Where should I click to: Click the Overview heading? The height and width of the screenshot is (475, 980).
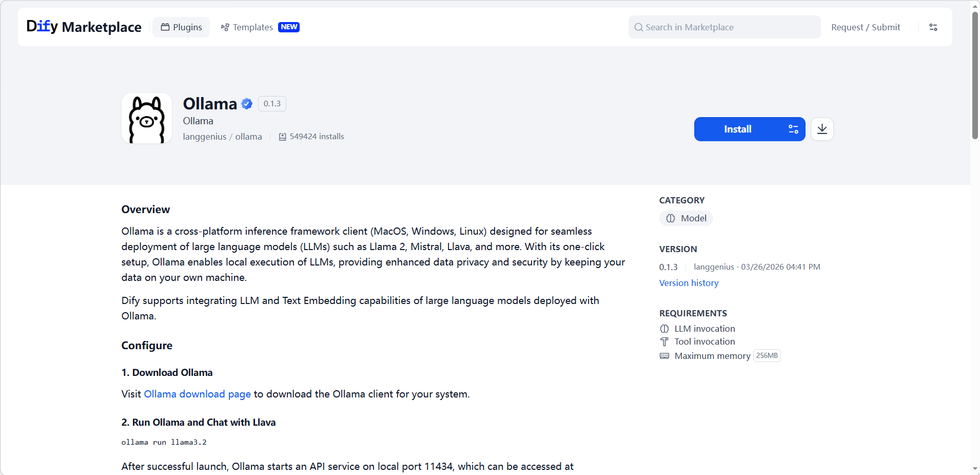(146, 210)
